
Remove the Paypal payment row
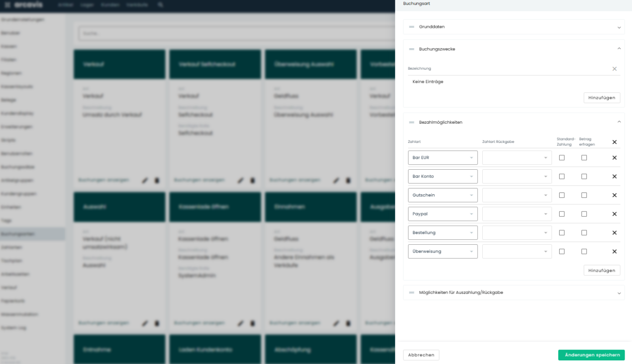point(614,214)
